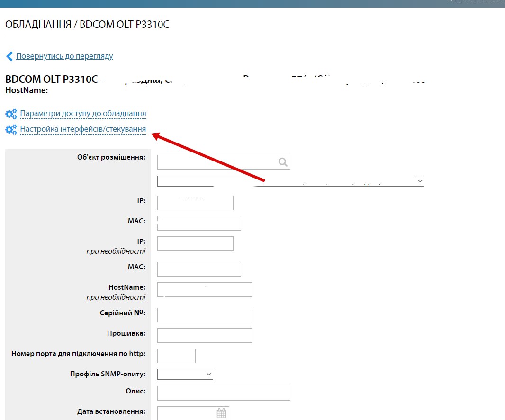Click the first IP input field

(x=195, y=203)
